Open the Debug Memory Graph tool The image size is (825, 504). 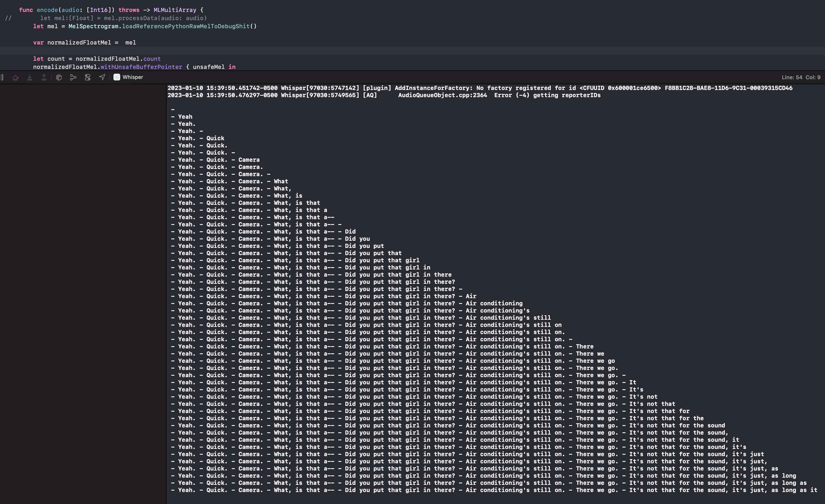[73, 77]
